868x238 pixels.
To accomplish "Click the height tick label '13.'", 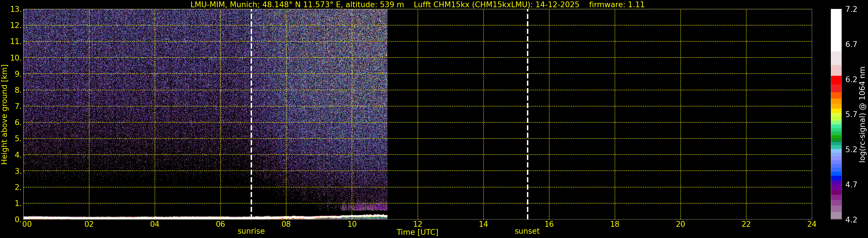I will click(x=16, y=10).
